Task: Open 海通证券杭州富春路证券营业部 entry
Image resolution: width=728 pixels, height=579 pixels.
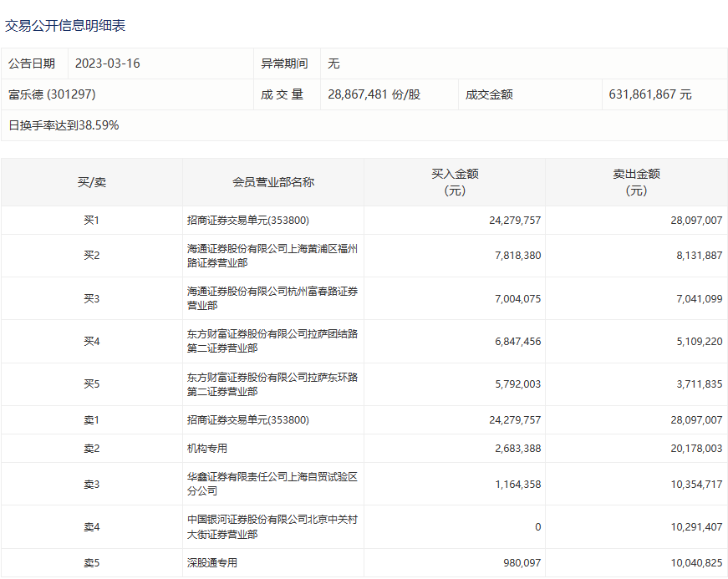Action: pos(272,298)
